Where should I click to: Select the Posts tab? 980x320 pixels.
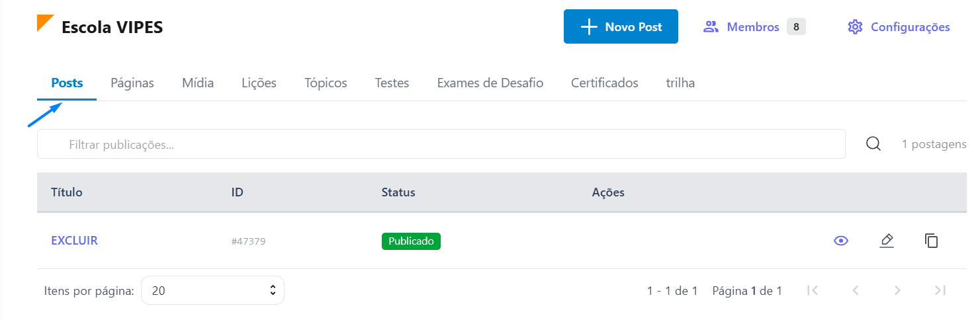67,83
